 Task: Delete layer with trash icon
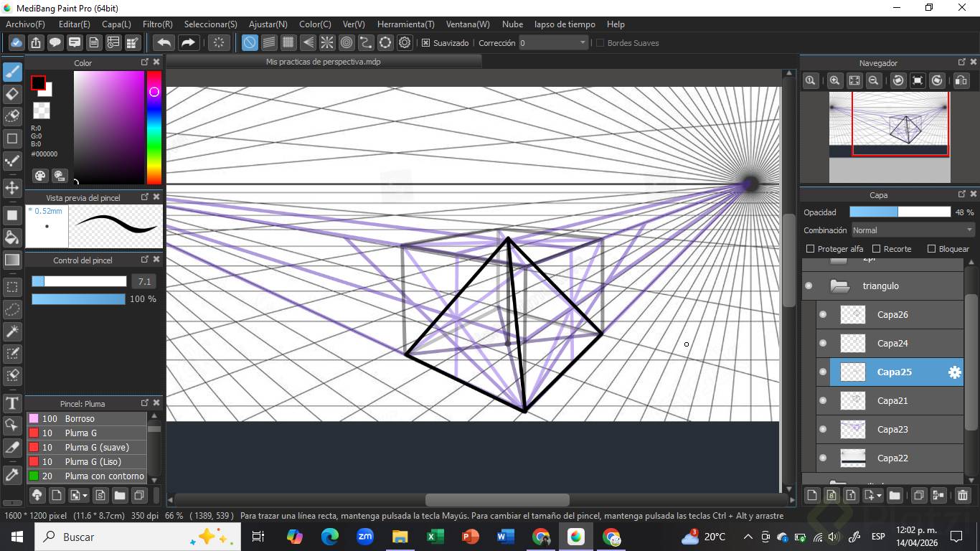coord(963,495)
